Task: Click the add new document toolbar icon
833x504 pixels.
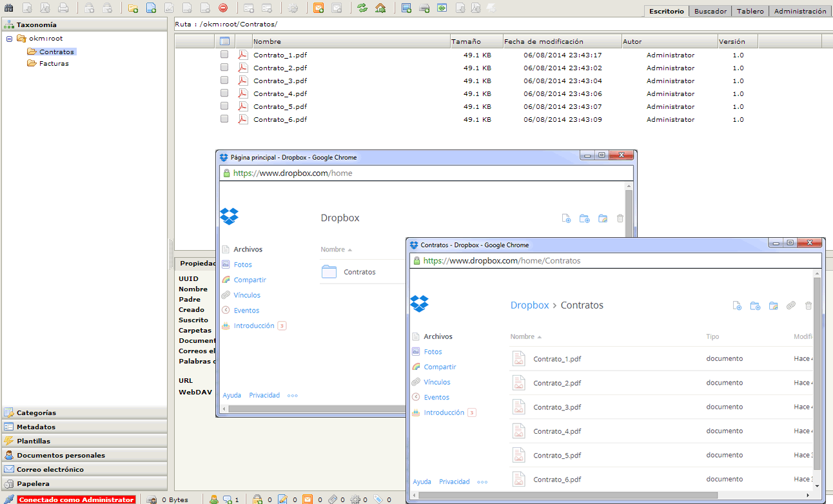Action: (150, 8)
